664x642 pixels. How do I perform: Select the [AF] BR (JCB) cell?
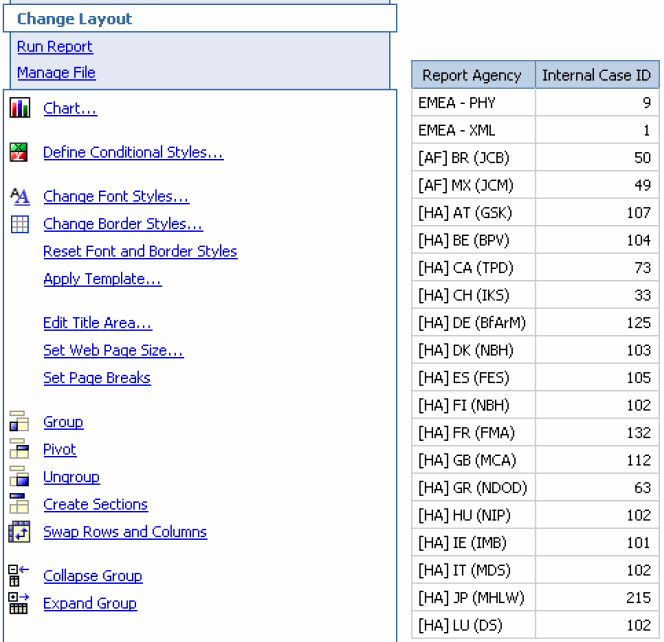pyautogui.click(x=473, y=158)
